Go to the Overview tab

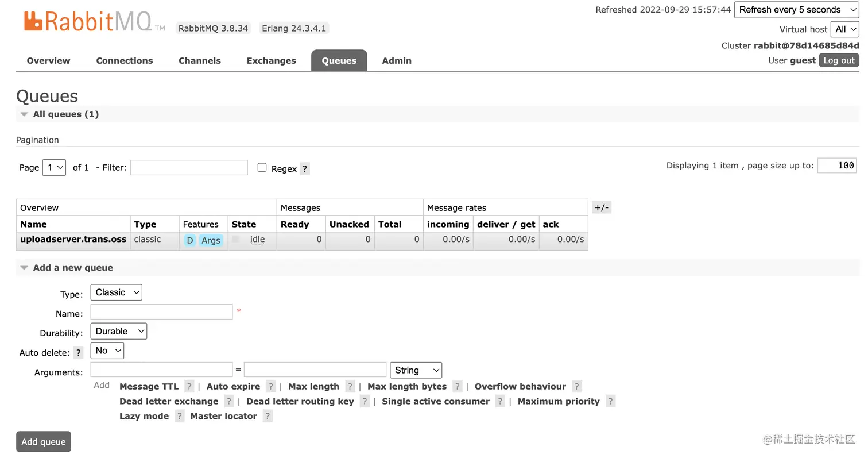[48, 61]
